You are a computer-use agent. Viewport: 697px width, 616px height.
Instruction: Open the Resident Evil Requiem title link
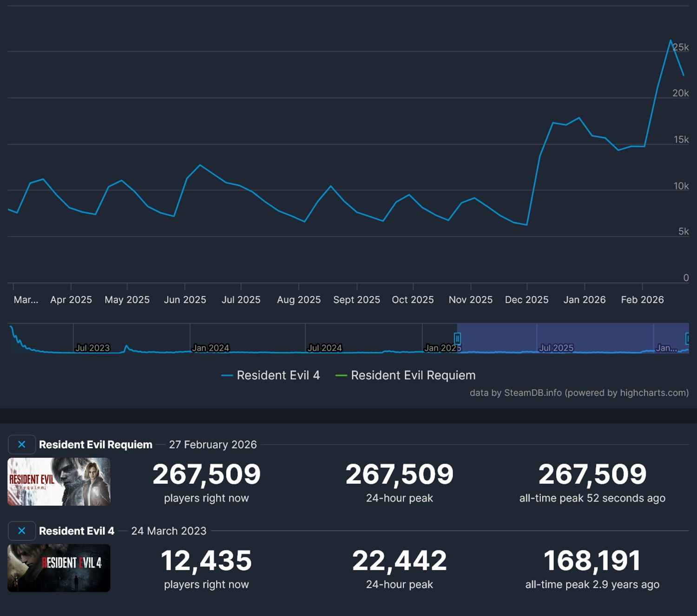(x=96, y=444)
